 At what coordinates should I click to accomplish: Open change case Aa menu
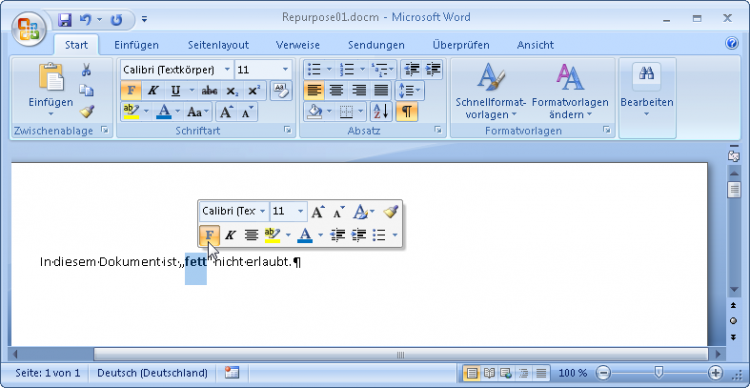198,112
